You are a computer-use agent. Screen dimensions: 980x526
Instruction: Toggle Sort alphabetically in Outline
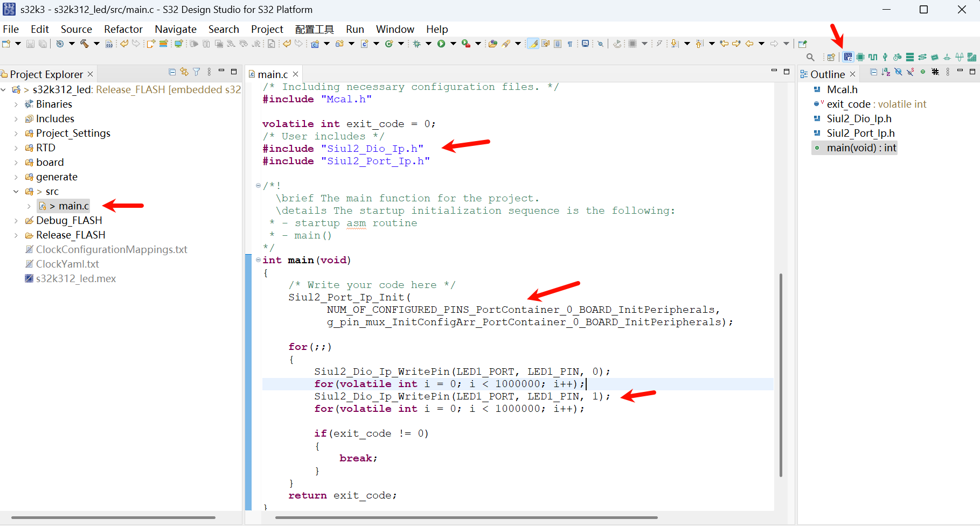tap(886, 72)
